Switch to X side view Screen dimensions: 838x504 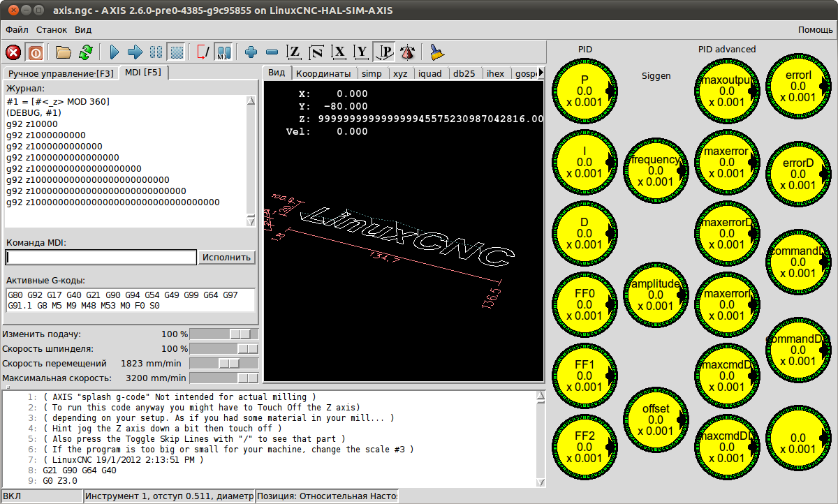coord(339,52)
